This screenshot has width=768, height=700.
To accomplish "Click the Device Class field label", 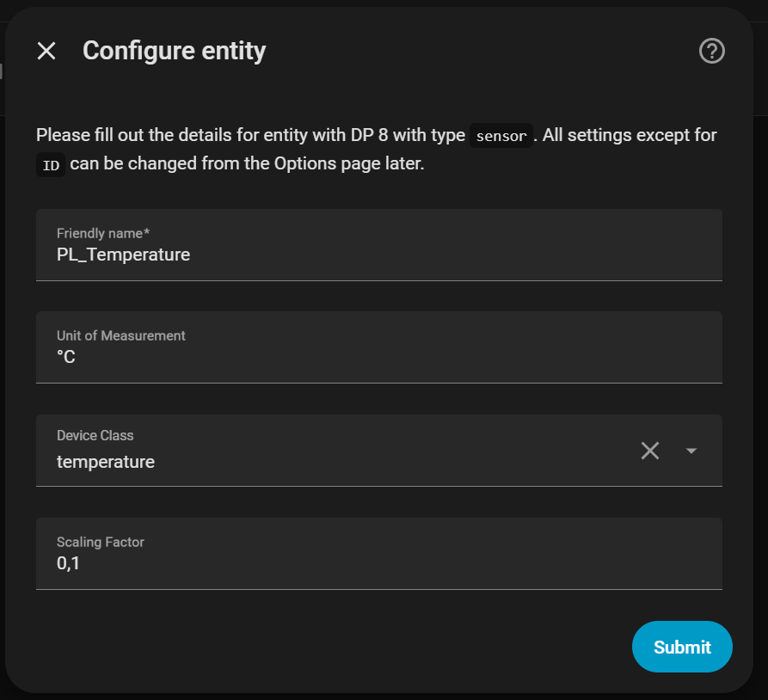I will click(x=95, y=435).
